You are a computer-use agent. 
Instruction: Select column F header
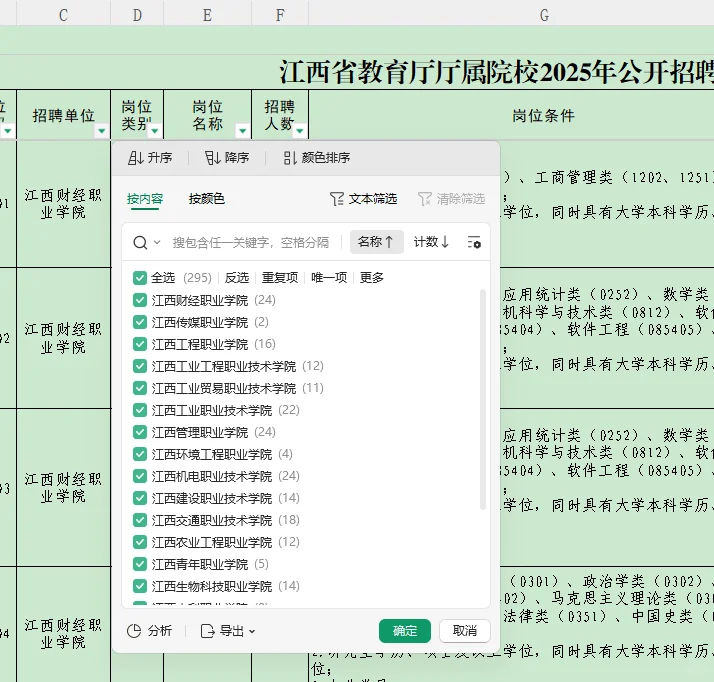tap(280, 15)
